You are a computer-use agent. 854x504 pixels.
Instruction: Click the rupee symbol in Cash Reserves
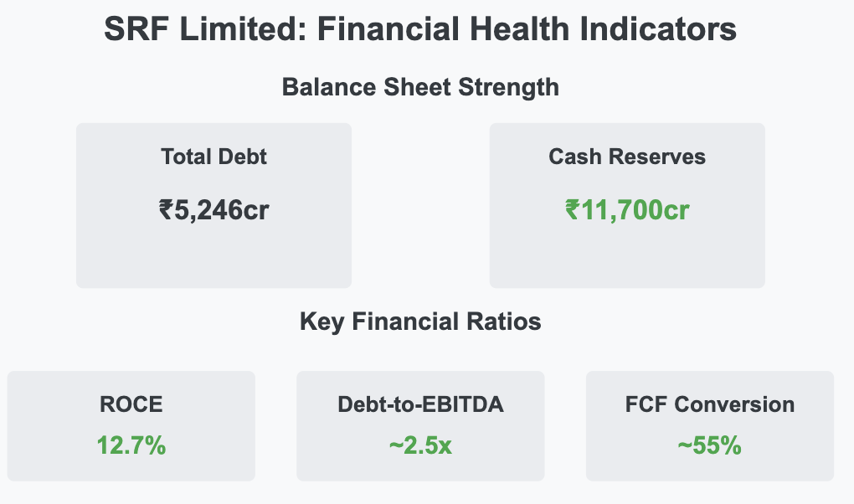(x=573, y=210)
